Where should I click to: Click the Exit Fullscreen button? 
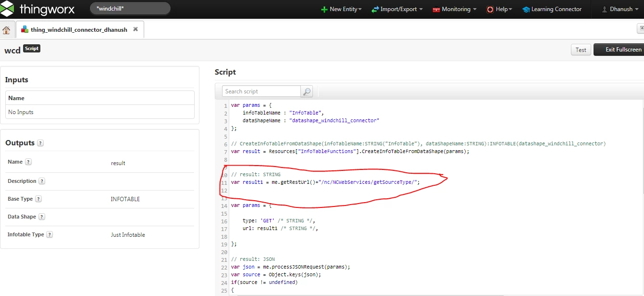click(x=620, y=50)
